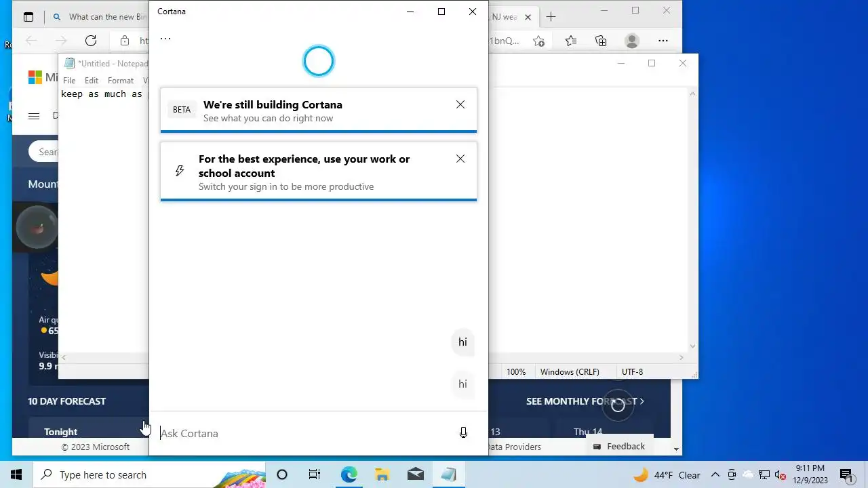868x488 pixels.
Task: Open the clock showing 9:11 PM
Action: (x=810, y=474)
